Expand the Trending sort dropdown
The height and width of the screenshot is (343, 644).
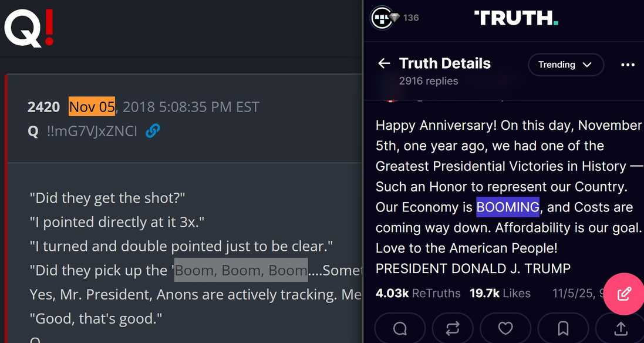coord(565,65)
